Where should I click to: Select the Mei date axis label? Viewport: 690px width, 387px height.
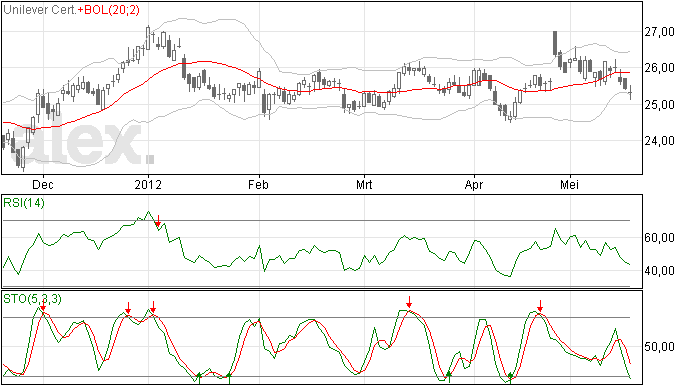(x=569, y=184)
